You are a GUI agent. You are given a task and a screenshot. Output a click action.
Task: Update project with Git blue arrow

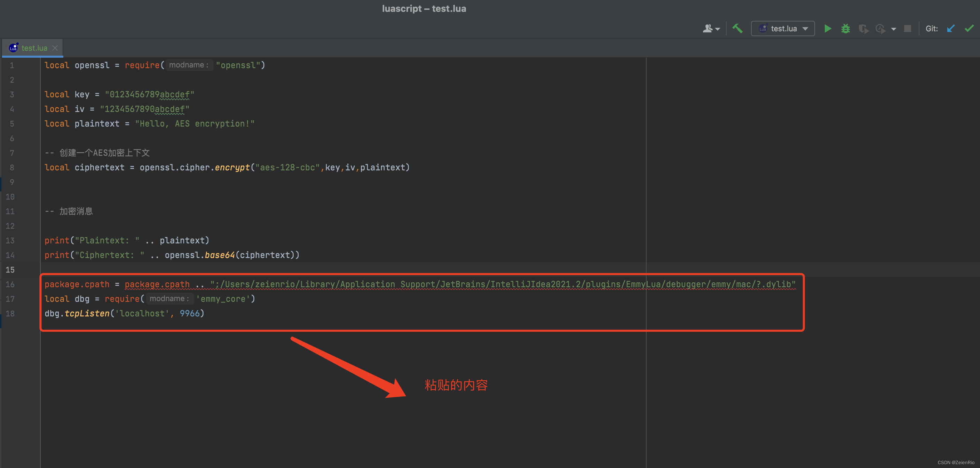pos(951,29)
